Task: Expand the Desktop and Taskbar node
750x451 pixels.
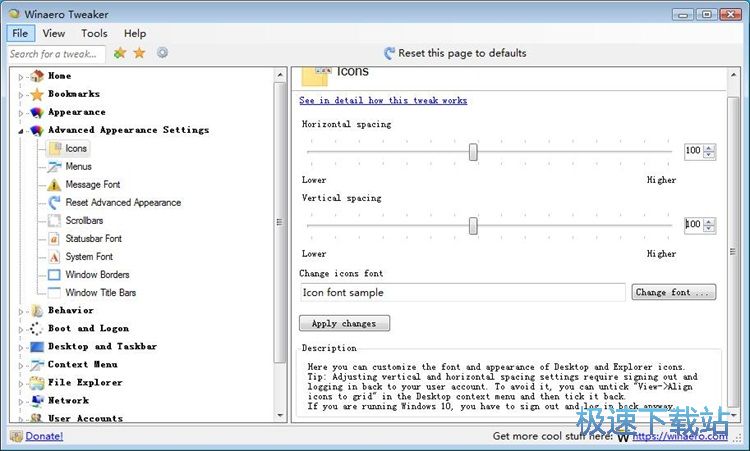Action: (x=21, y=348)
